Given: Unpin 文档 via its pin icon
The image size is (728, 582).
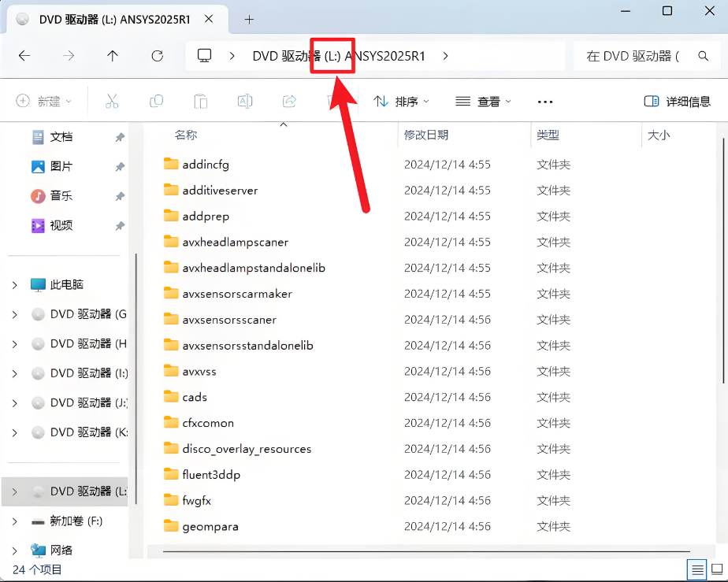Looking at the screenshot, I should [120, 137].
